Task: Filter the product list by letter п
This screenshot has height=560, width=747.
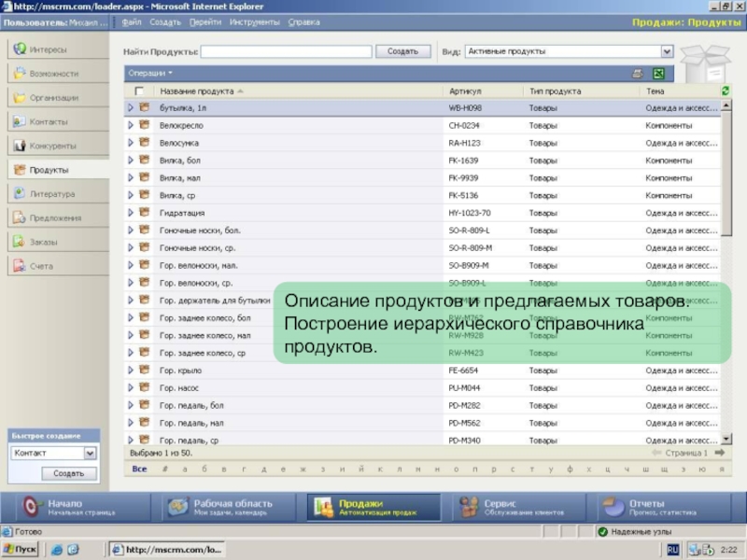Action: (x=474, y=469)
